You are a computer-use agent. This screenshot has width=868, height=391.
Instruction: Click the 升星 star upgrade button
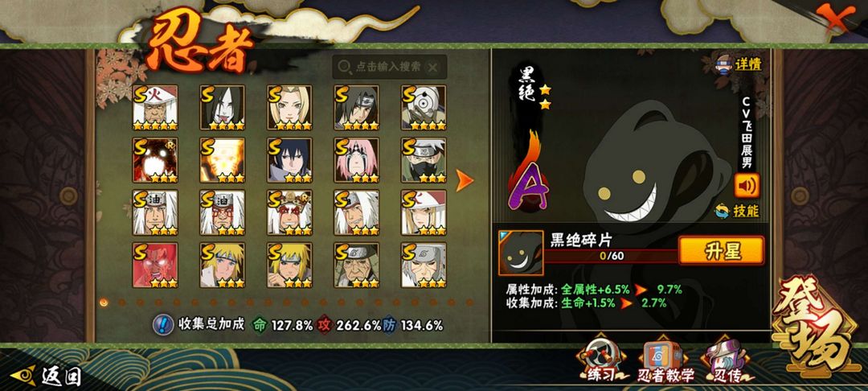(x=721, y=251)
